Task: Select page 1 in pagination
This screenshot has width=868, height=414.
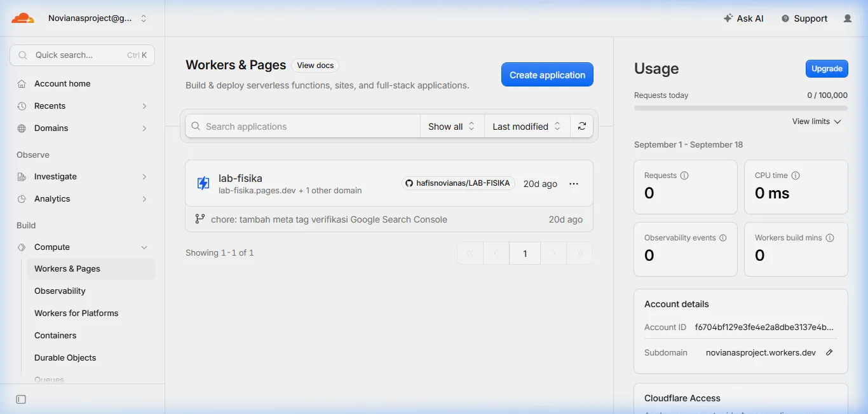Action: pyautogui.click(x=525, y=253)
